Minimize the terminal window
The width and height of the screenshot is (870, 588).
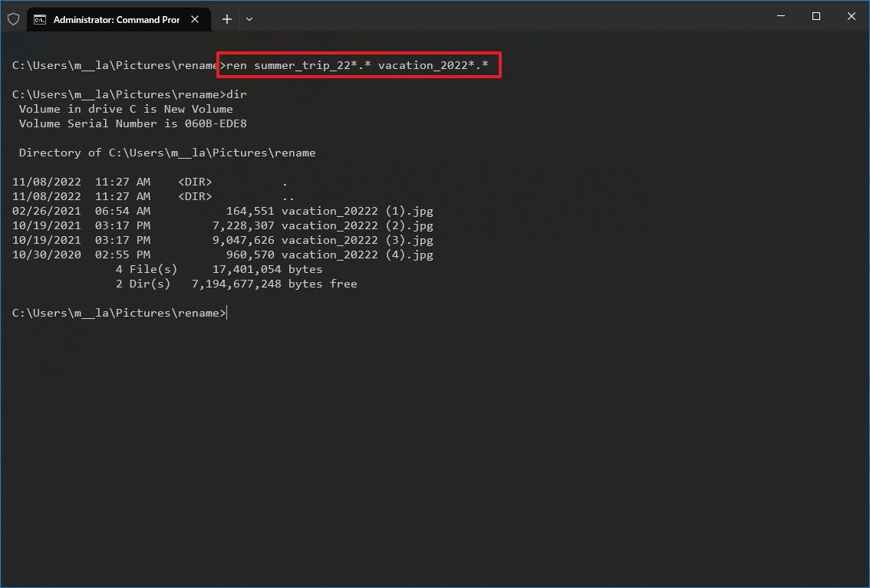tap(780, 16)
